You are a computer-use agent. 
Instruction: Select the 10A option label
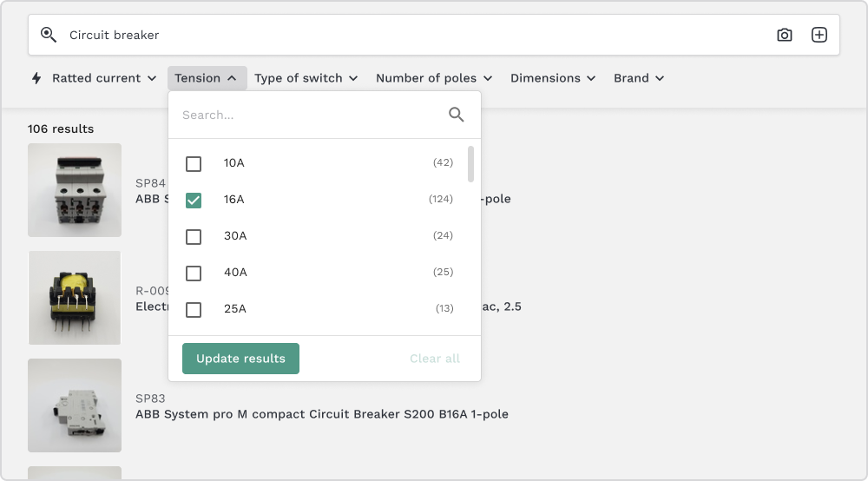(x=233, y=162)
